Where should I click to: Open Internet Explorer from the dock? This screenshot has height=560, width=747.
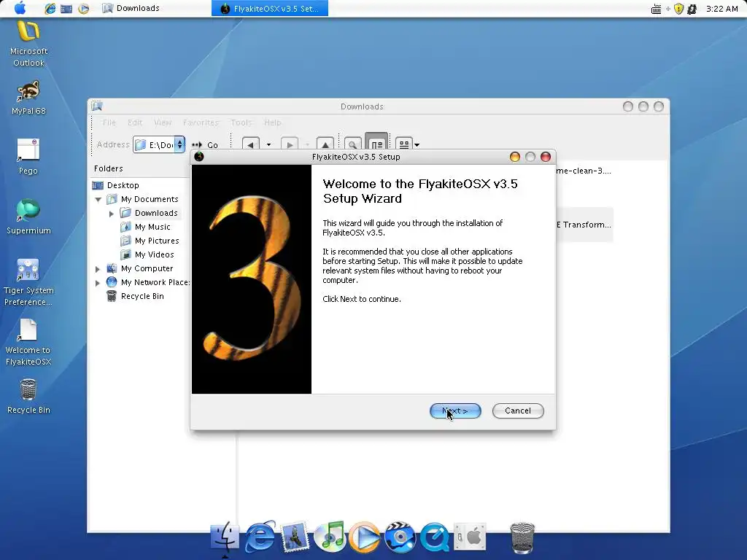coord(260,536)
